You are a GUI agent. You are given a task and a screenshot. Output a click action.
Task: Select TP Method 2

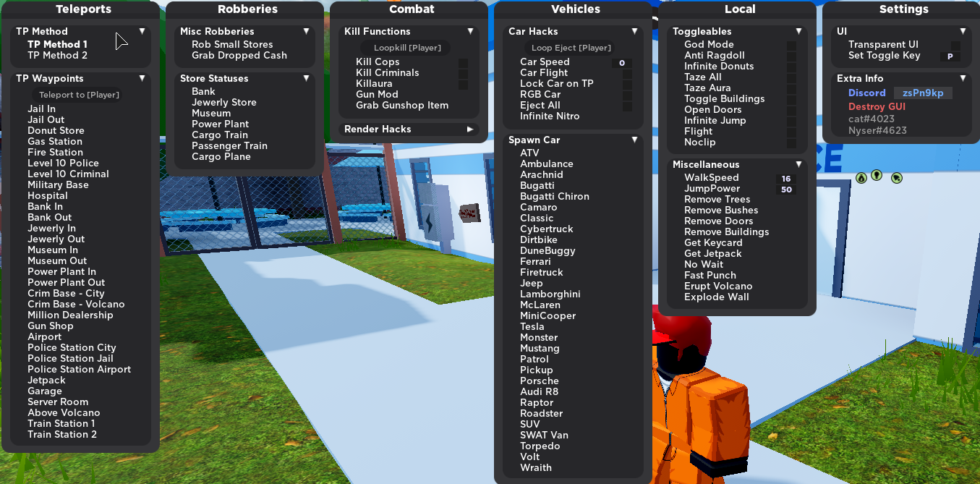tap(58, 56)
